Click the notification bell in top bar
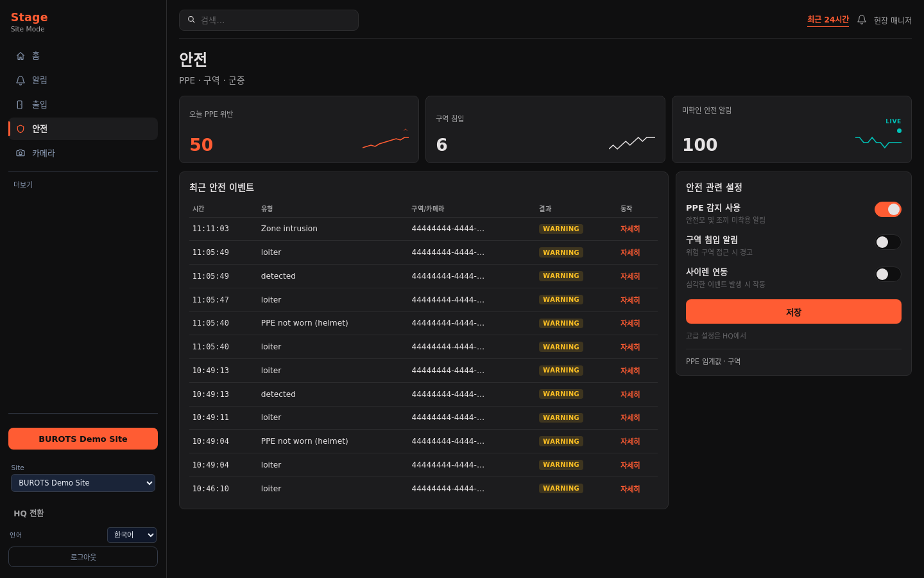The image size is (924, 578). coord(862,20)
